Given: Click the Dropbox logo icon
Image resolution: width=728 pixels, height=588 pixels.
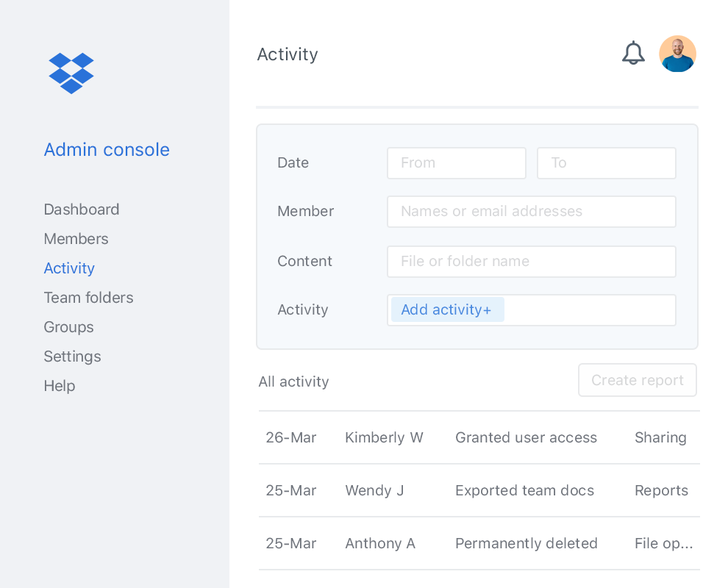Looking at the screenshot, I should (x=71, y=73).
